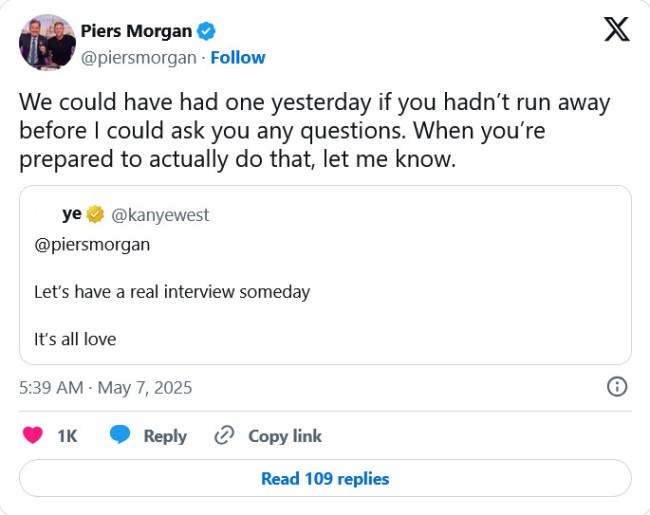
Task: Click the heart like icon
Action: 33,436
